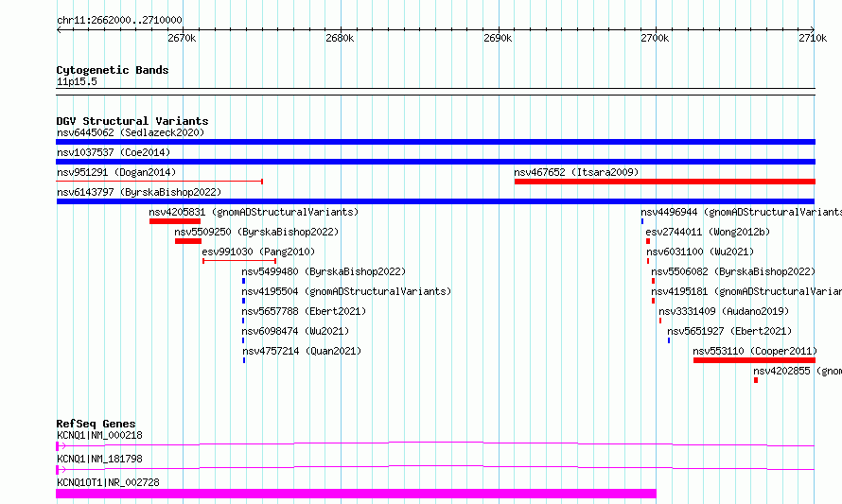Click the KCNQ1|NM_000218 gene label
Screen dimensions: 842x504
tap(100, 435)
